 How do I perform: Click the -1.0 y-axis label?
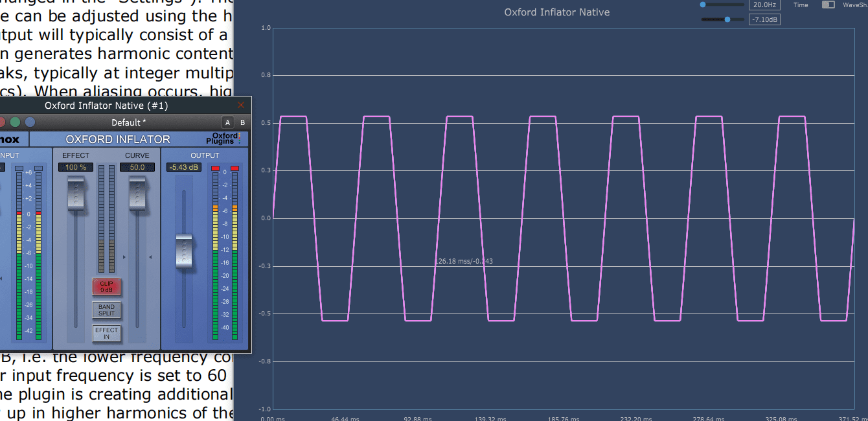point(265,409)
